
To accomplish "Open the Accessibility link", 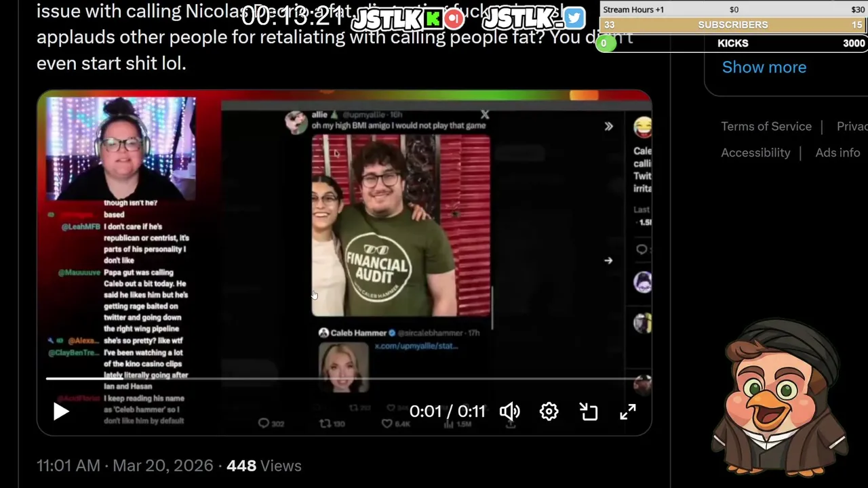I will pos(755,153).
